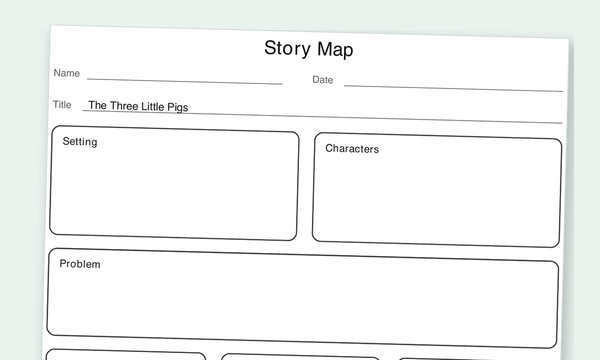The height and width of the screenshot is (360, 600).
Task: Click the 'Setting' label text
Action: pos(80,142)
